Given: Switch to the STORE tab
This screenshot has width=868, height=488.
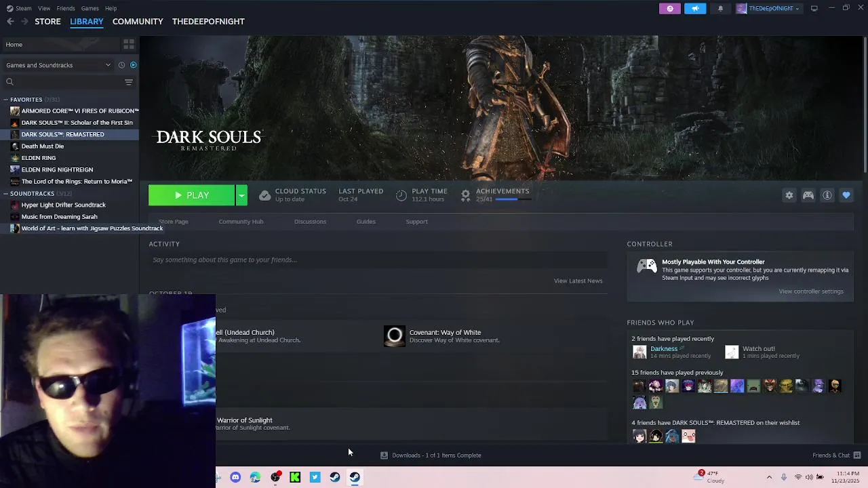Looking at the screenshot, I should (x=47, y=22).
